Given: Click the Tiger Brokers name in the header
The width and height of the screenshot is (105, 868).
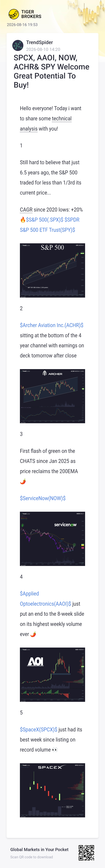Looking at the screenshot, I should (31, 14).
